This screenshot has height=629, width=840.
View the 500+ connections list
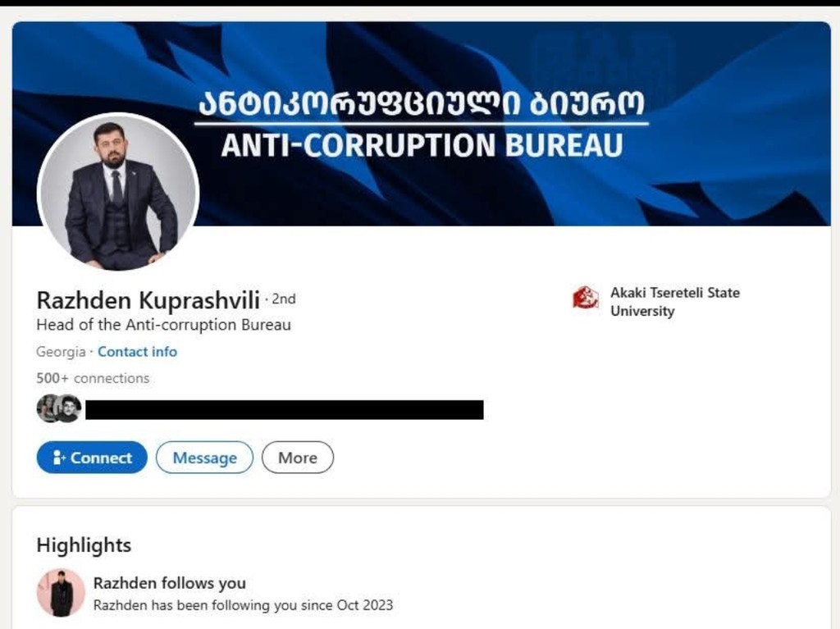93,378
